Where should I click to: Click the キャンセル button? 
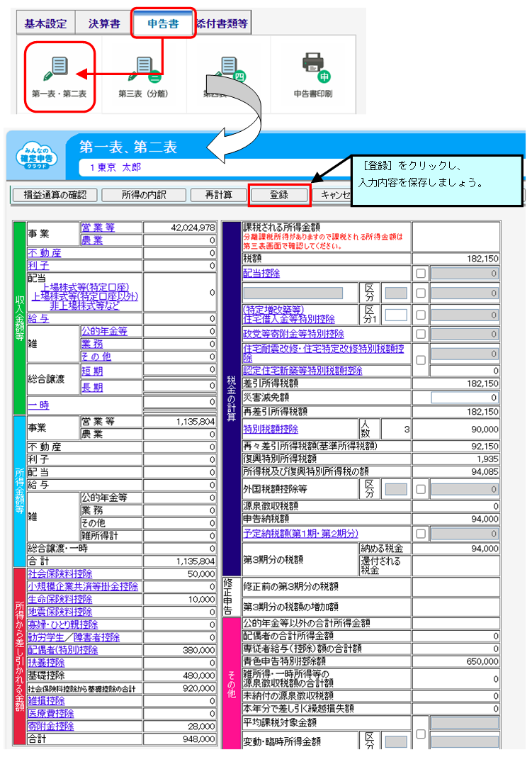[x=332, y=195]
